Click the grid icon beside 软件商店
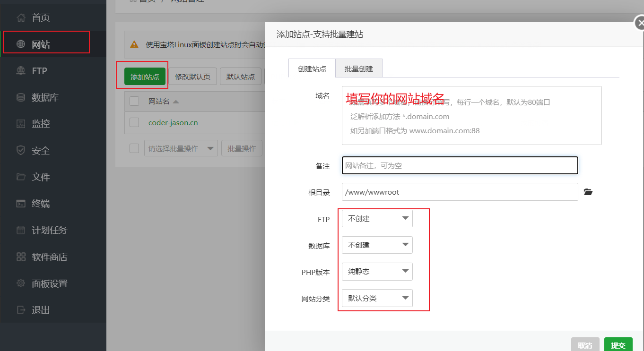This screenshot has height=351, width=644. [21, 257]
